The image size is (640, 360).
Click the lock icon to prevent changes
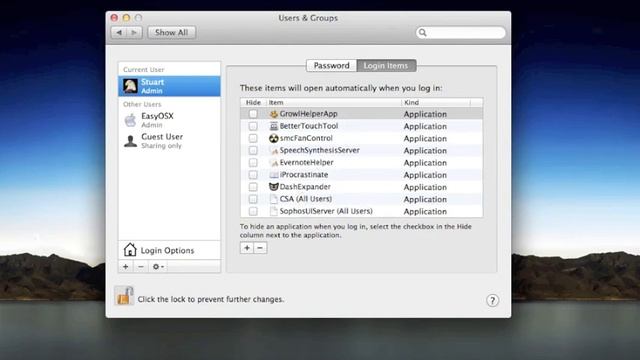(124, 296)
